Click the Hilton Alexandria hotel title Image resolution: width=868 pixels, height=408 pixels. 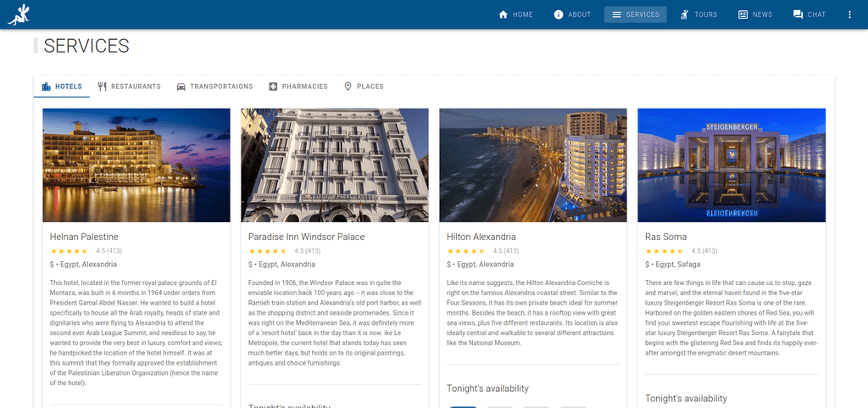[481, 237]
